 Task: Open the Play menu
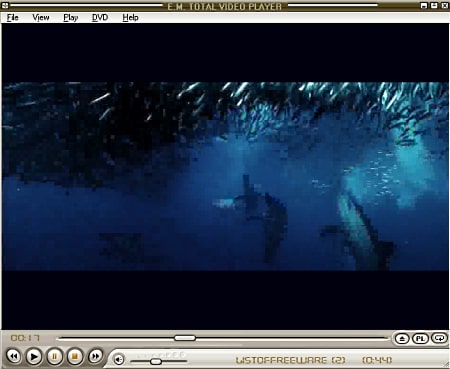[x=71, y=17]
